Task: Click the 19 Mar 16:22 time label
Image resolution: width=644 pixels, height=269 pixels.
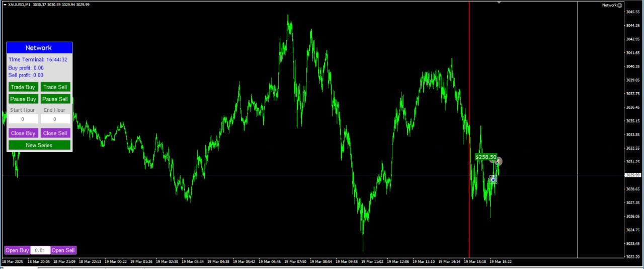Action: point(501,262)
